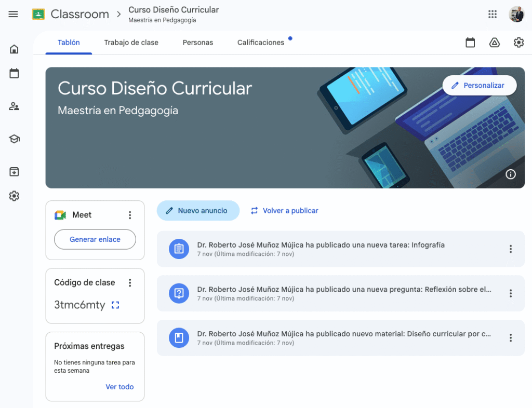
Task: Click the Ver todo link
Action: coord(119,387)
